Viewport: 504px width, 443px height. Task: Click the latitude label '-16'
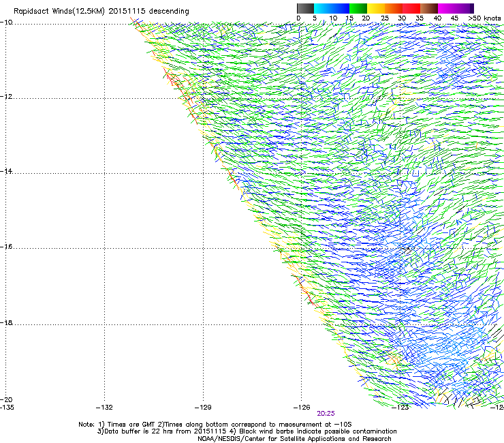tap(6, 246)
